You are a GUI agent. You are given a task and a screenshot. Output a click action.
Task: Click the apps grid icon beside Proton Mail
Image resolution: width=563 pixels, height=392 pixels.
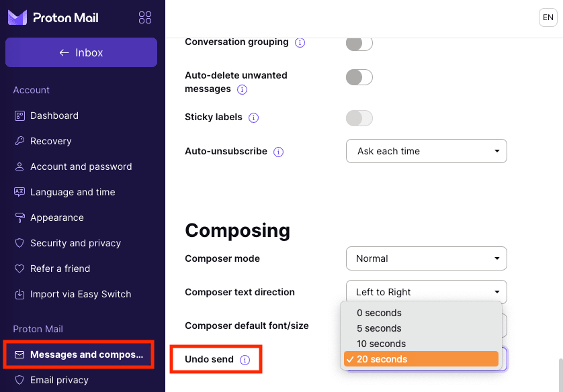(x=145, y=17)
